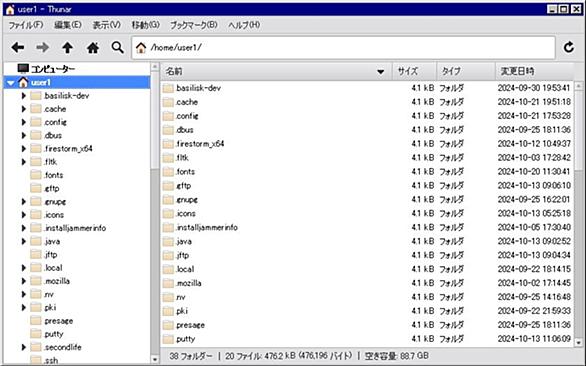Screen dimensions: 586x366
Task: Click the .fonts folder icon in file list
Action: click(x=168, y=172)
